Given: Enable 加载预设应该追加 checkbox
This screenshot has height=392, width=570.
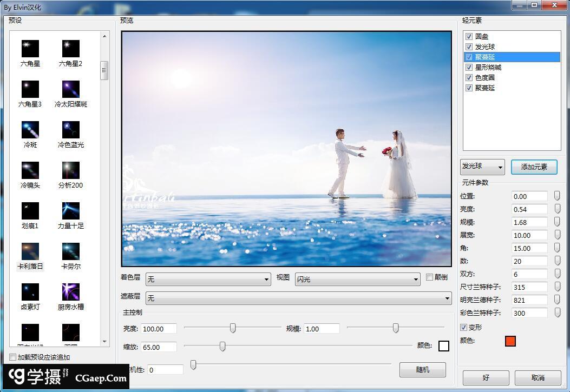Looking at the screenshot, I should click(13, 357).
